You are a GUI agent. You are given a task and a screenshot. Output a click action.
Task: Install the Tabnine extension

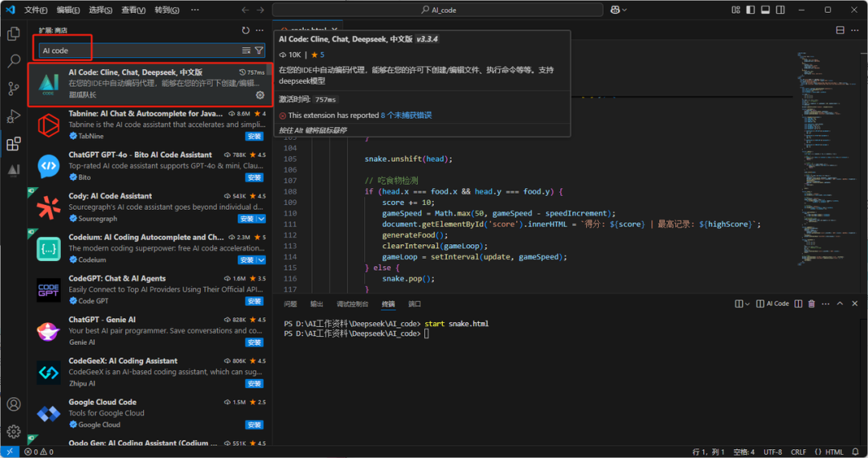coord(255,137)
